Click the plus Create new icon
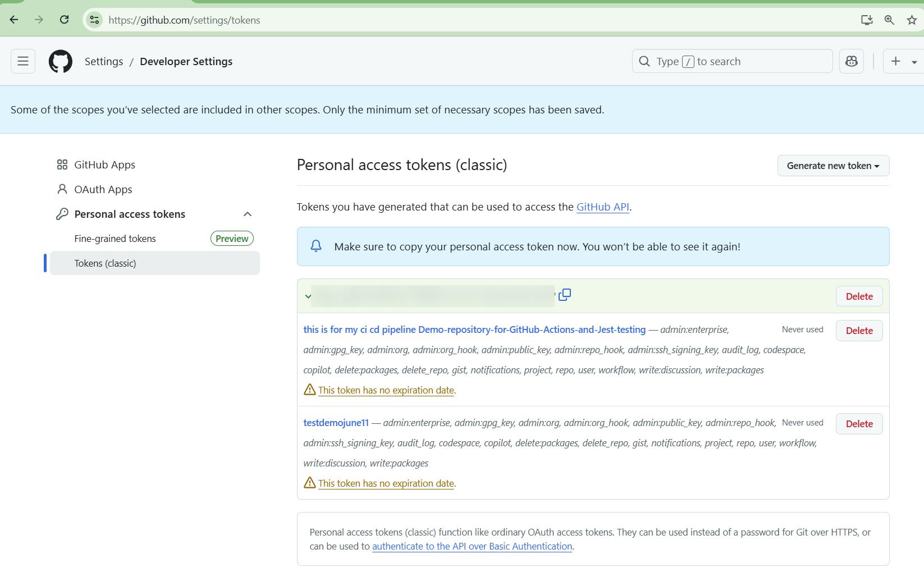924x581 pixels. coord(896,61)
